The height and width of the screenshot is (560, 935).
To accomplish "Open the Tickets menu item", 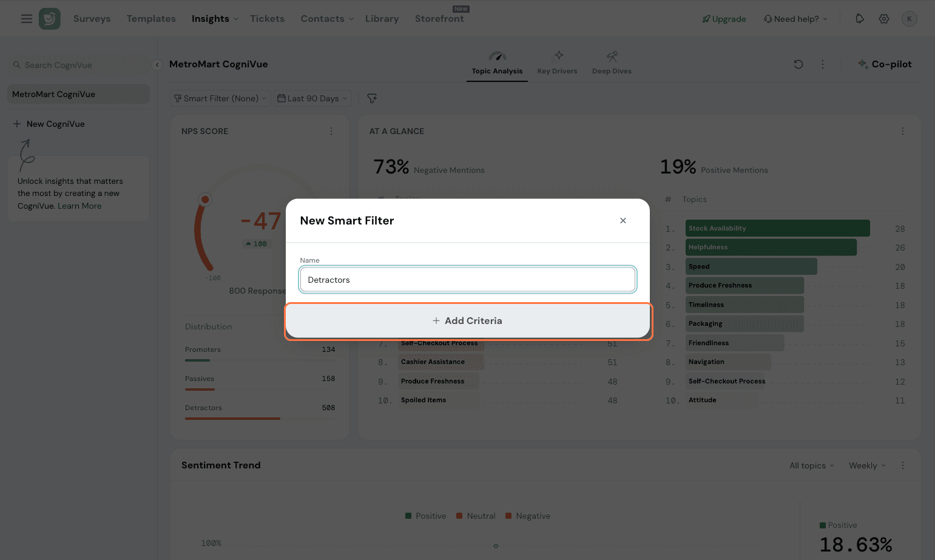I will click(x=267, y=19).
